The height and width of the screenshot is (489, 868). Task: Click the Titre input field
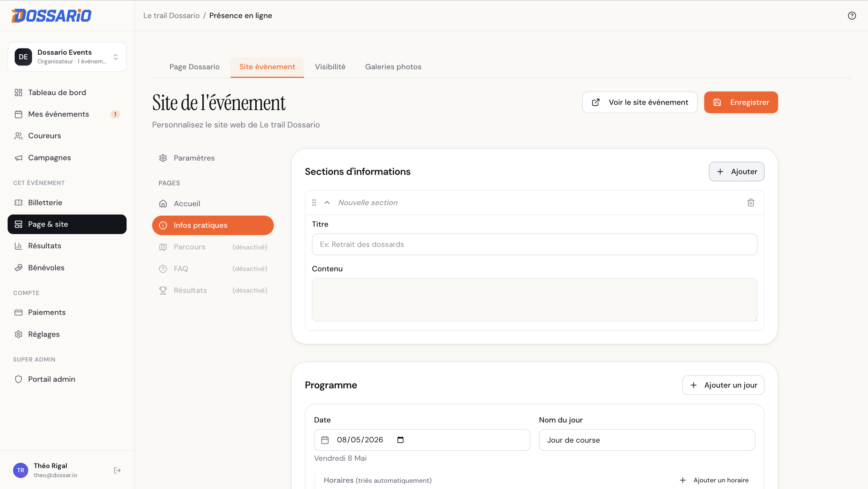534,244
